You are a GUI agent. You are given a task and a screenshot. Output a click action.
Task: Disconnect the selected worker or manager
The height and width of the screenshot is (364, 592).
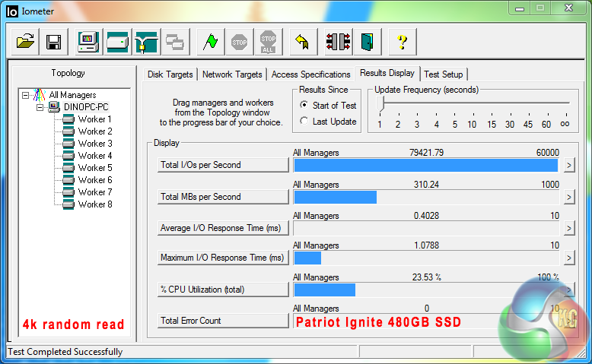[x=339, y=42]
